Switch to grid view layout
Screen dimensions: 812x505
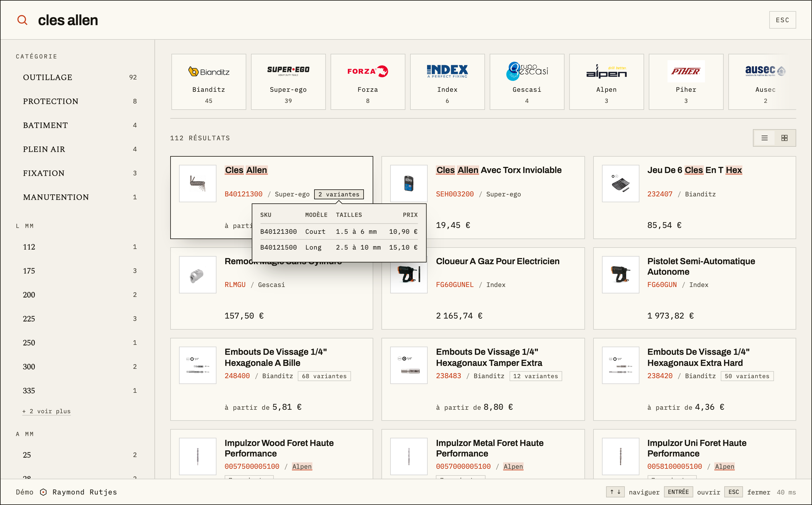pos(784,138)
